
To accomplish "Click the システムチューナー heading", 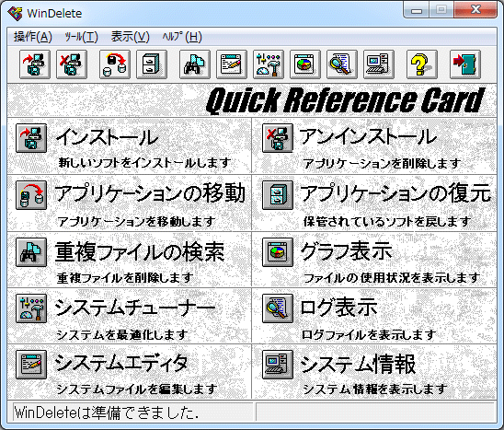I will click(x=135, y=308).
